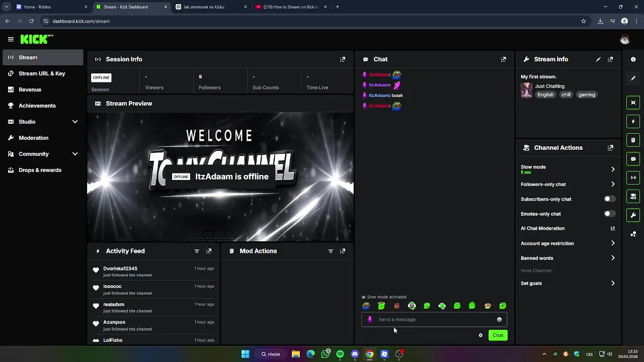Pop out the Activity Feed panel

[x=209, y=251]
